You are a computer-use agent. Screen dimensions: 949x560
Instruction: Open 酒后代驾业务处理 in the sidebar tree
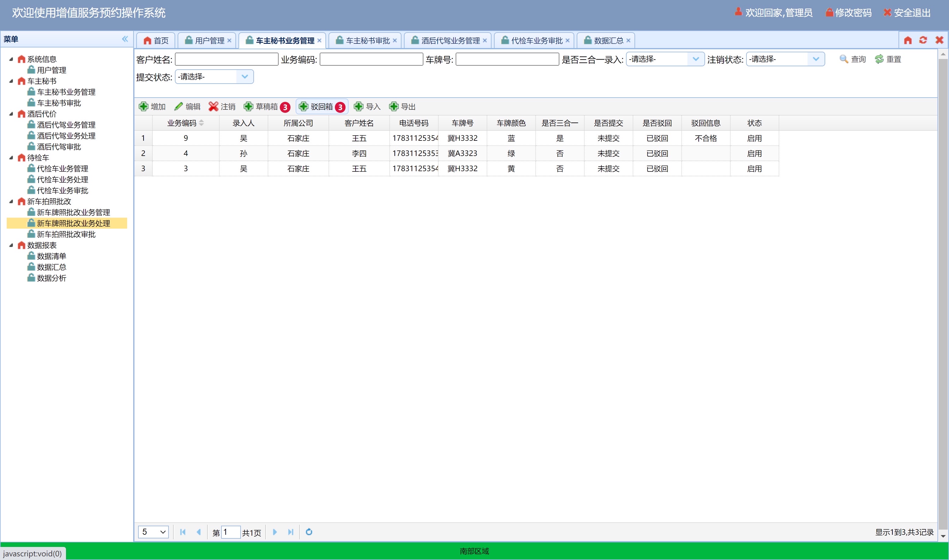click(x=66, y=136)
